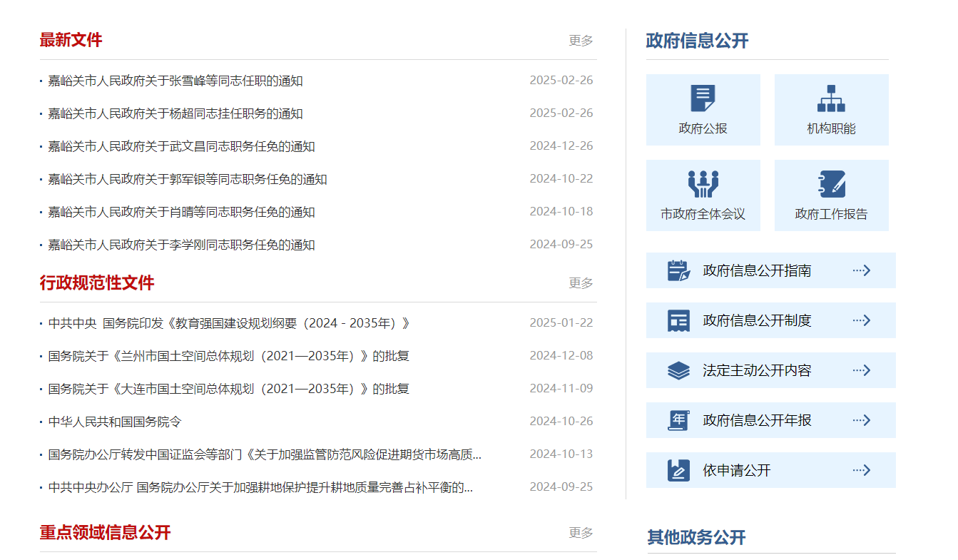Show more under 重点领域信息公开

click(x=581, y=533)
